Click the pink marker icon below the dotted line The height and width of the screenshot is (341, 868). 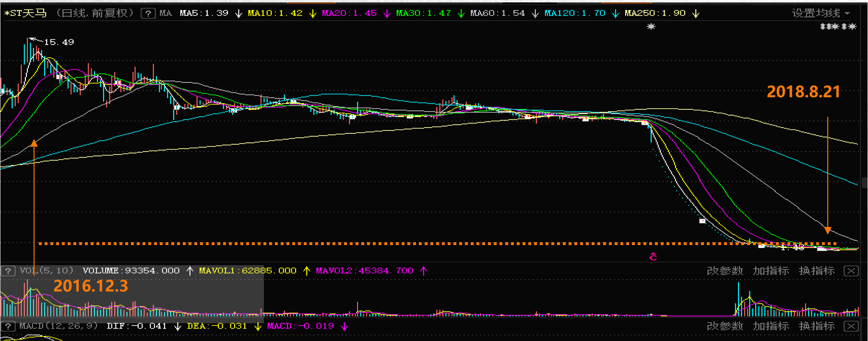pos(653,257)
